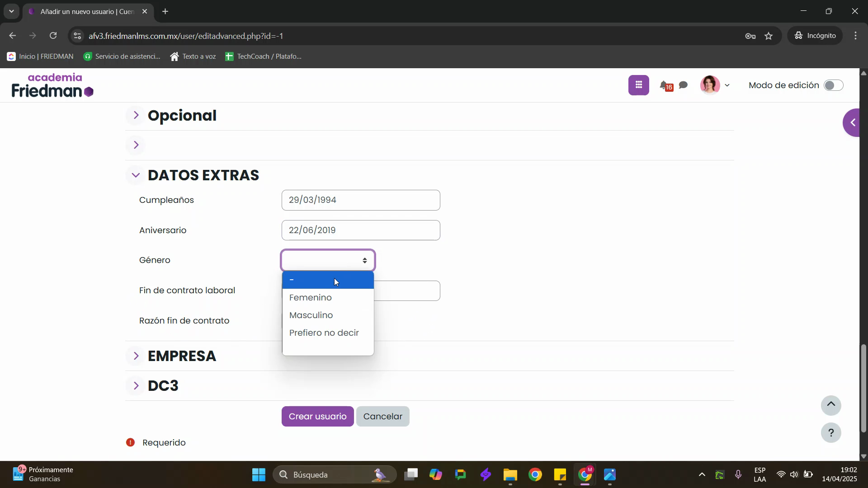Expand the EMPRESA section
Screen dimensions: 868x488
136,356
